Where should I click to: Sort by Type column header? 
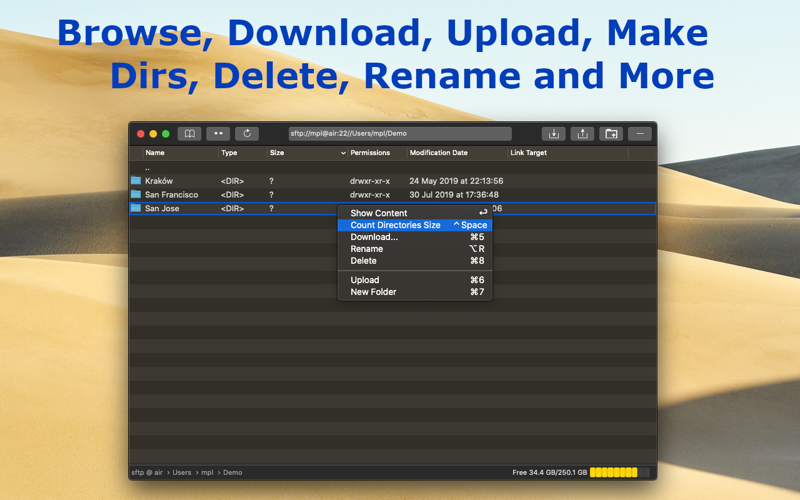click(x=229, y=153)
